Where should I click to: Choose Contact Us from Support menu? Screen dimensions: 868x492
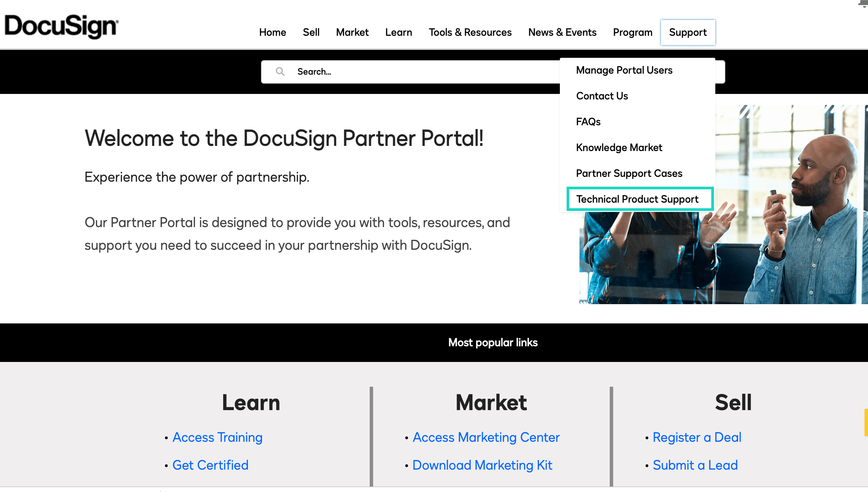click(x=602, y=96)
